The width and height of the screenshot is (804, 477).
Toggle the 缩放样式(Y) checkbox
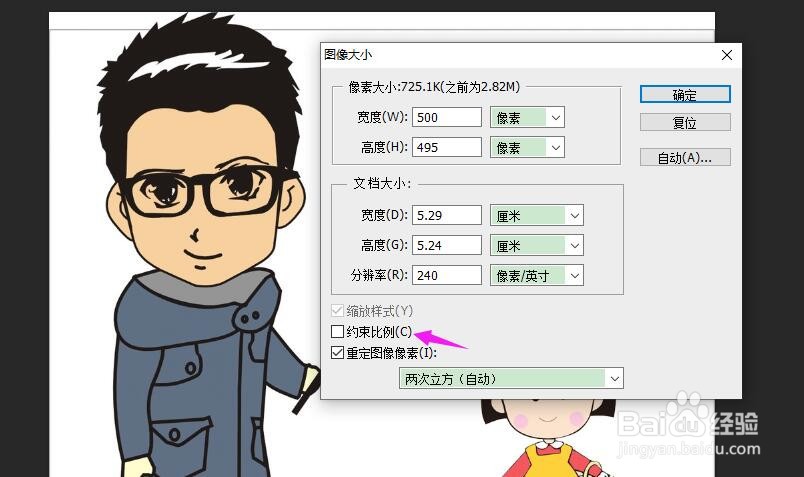(337, 310)
